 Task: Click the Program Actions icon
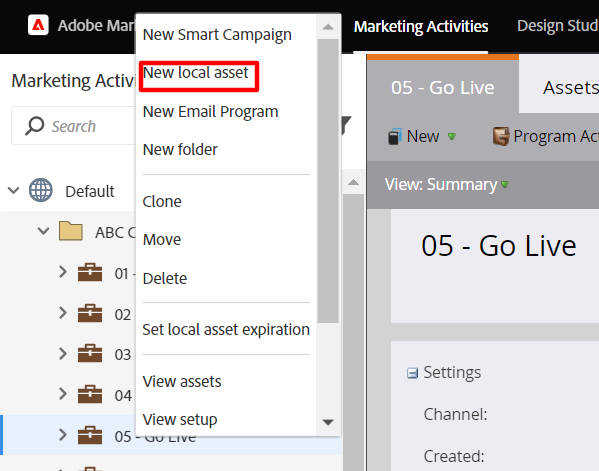pos(501,136)
